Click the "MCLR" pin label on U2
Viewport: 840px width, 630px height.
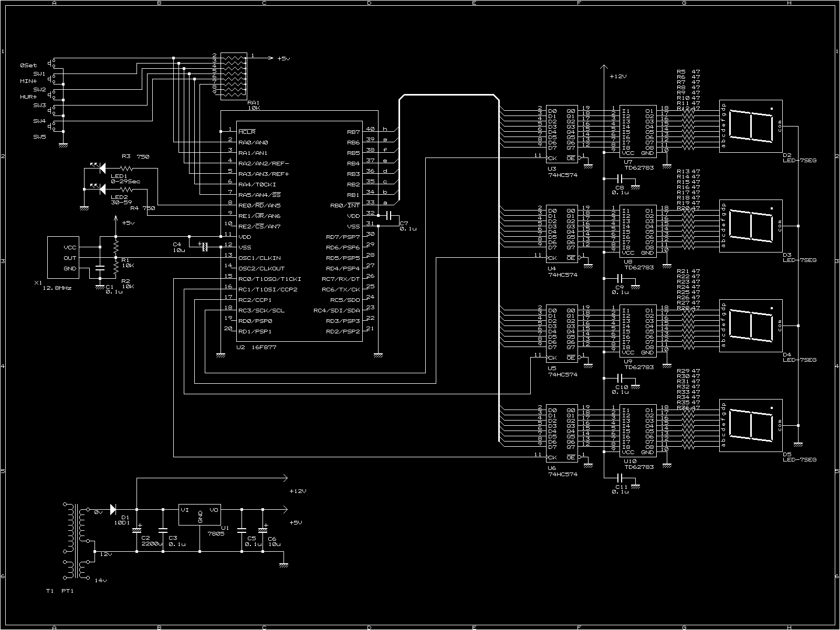247,132
